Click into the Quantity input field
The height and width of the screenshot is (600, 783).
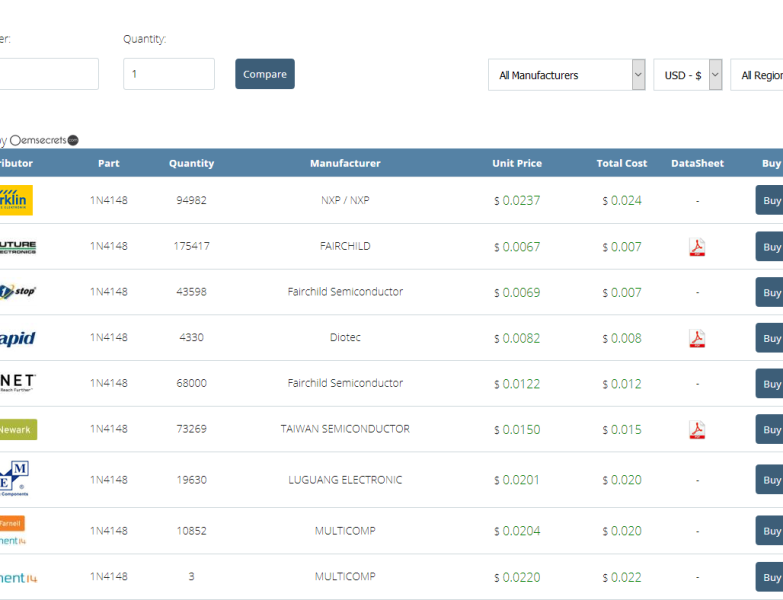coord(169,74)
